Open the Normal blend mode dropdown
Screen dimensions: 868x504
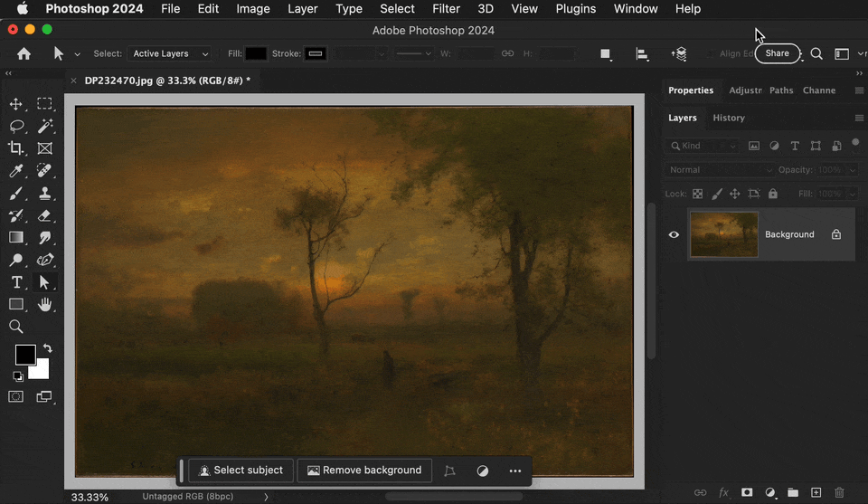click(x=719, y=170)
